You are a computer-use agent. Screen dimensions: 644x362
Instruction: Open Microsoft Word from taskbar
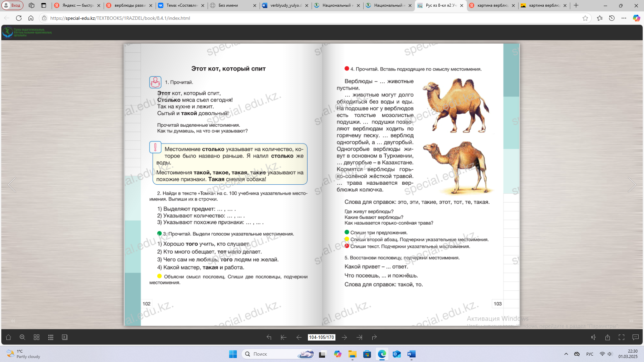click(411, 354)
